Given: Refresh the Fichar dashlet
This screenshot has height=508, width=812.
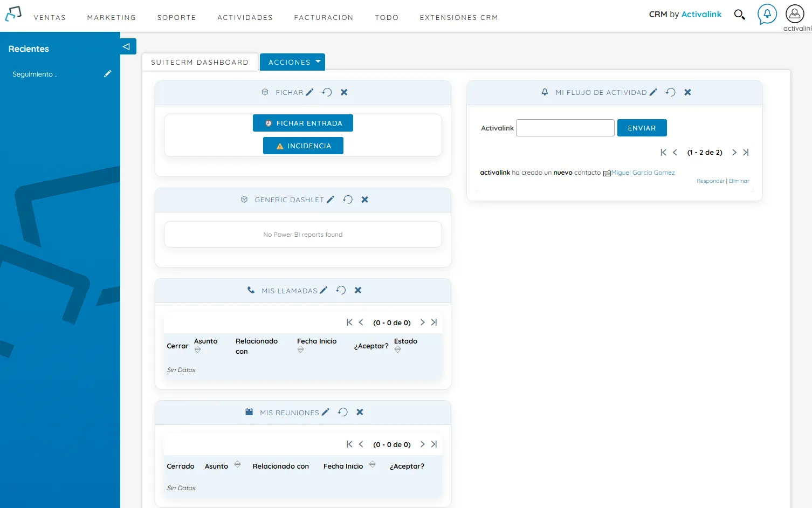Looking at the screenshot, I should (327, 92).
